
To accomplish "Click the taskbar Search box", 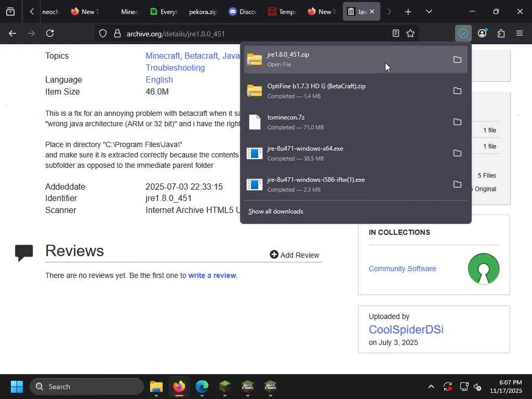I will (87, 387).
